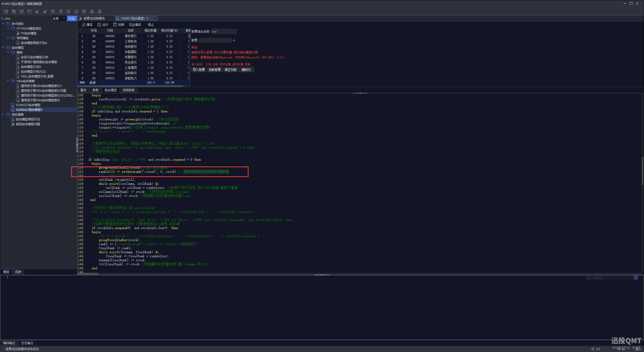Collapse the 常用模板 folder arrow
644x352 pixels.
pyautogui.click(x=8, y=38)
